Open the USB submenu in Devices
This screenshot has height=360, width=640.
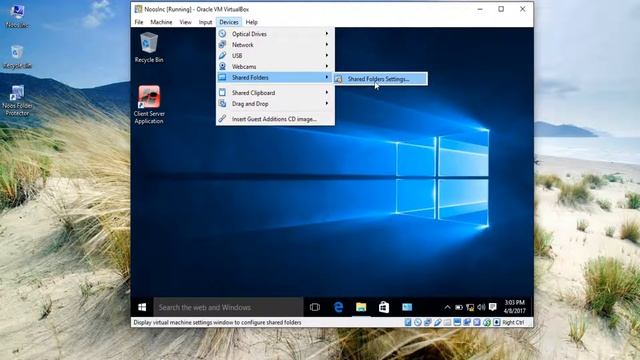click(x=276, y=56)
